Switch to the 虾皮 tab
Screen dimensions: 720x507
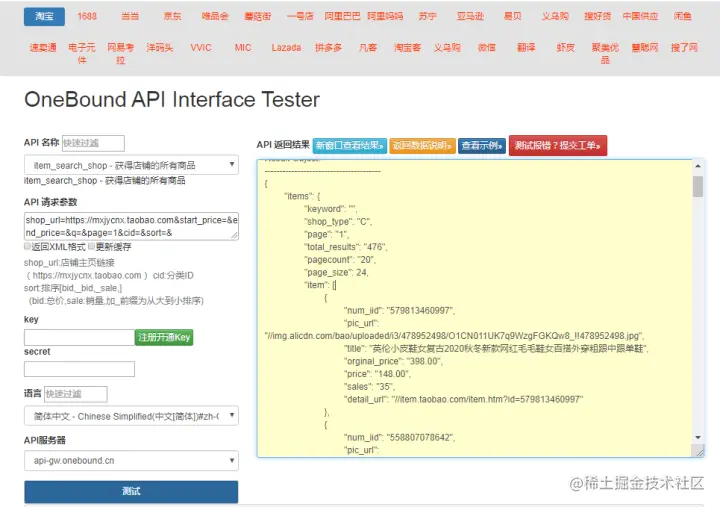566,48
